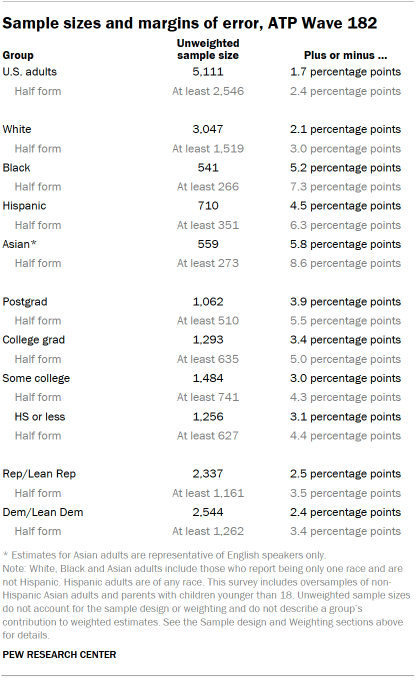This screenshot has width=420, height=680.
Task: Click the PEW RESEARCH CENTER source label
Action: 59,654
